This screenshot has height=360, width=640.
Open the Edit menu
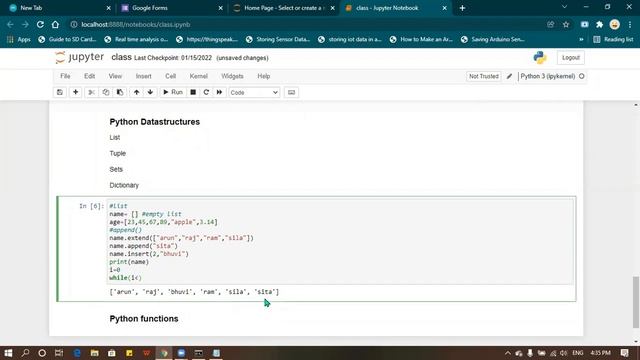tap(89, 76)
